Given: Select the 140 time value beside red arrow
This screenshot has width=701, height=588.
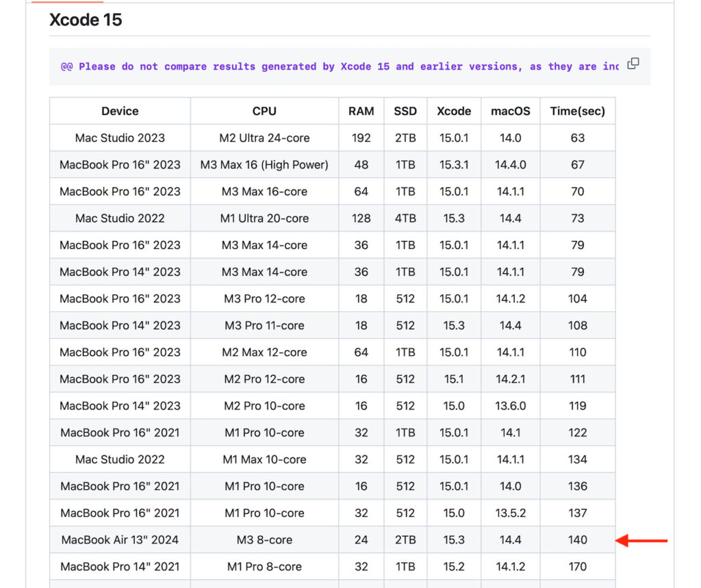Looking at the screenshot, I should point(577,539).
